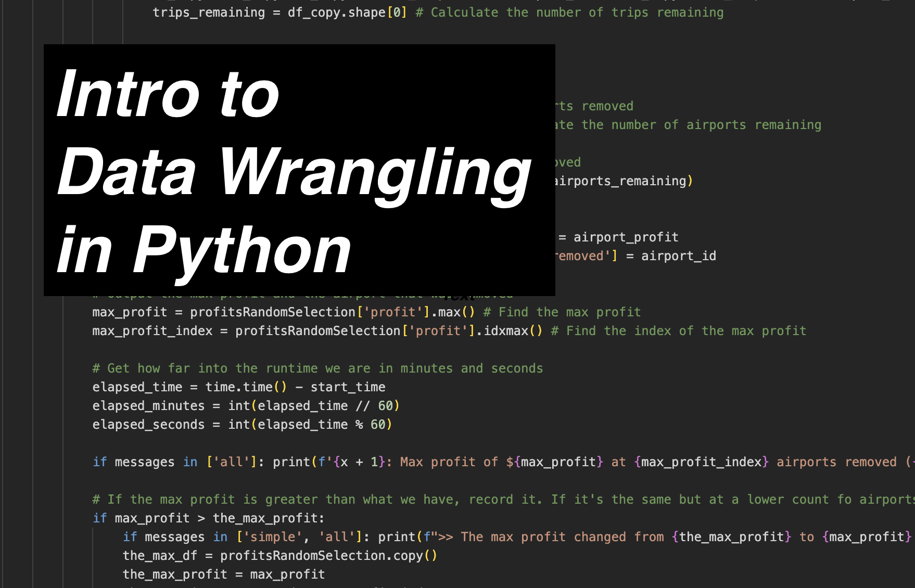Screen dimensions: 915x588
Task: Click start_time in the elapsed_time line
Action: [x=348, y=387]
